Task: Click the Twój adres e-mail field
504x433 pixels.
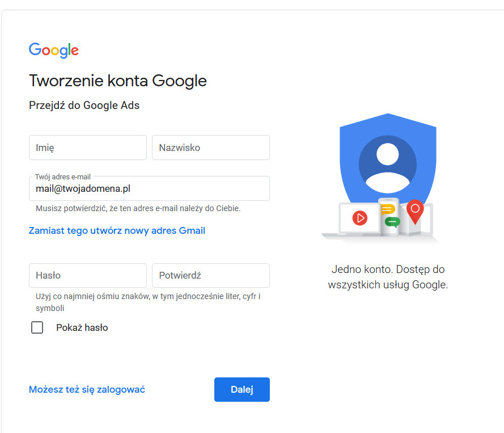Action: coord(149,188)
